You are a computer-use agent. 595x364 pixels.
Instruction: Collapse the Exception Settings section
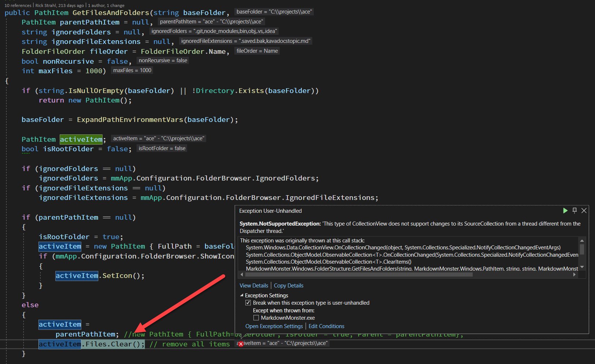point(242,295)
